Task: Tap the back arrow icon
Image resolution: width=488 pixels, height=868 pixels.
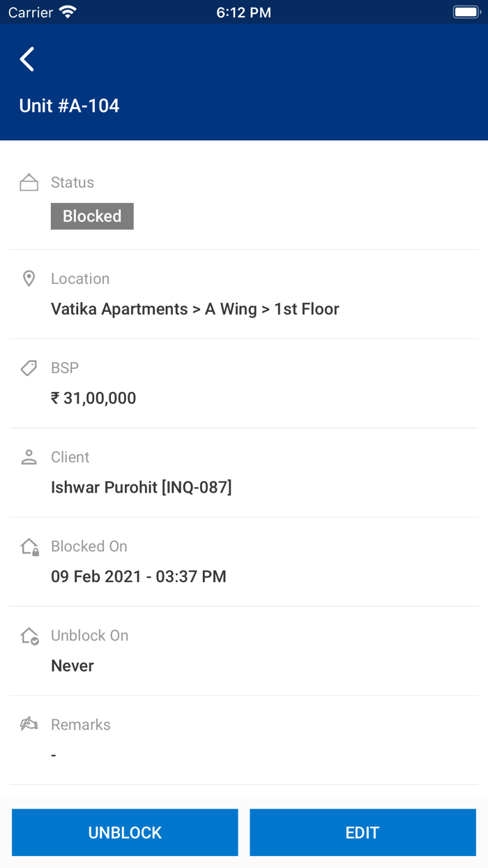Action: pyautogui.click(x=27, y=59)
